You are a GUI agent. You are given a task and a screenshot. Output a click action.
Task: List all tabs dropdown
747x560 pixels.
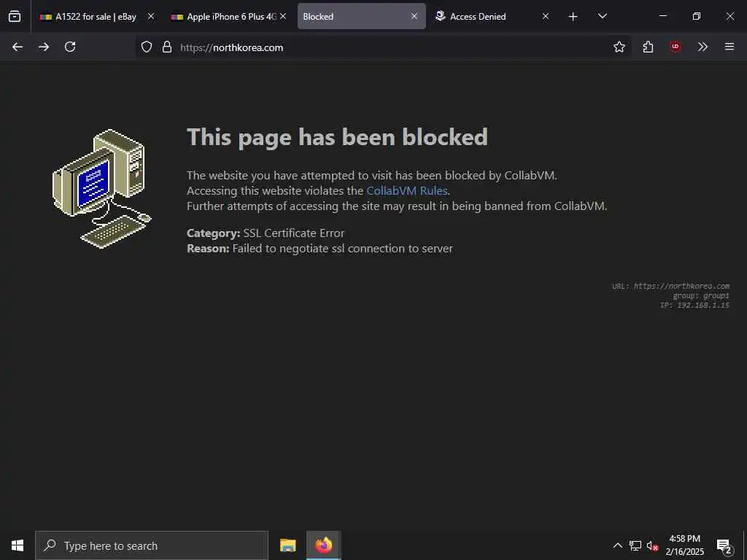pos(602,16)
